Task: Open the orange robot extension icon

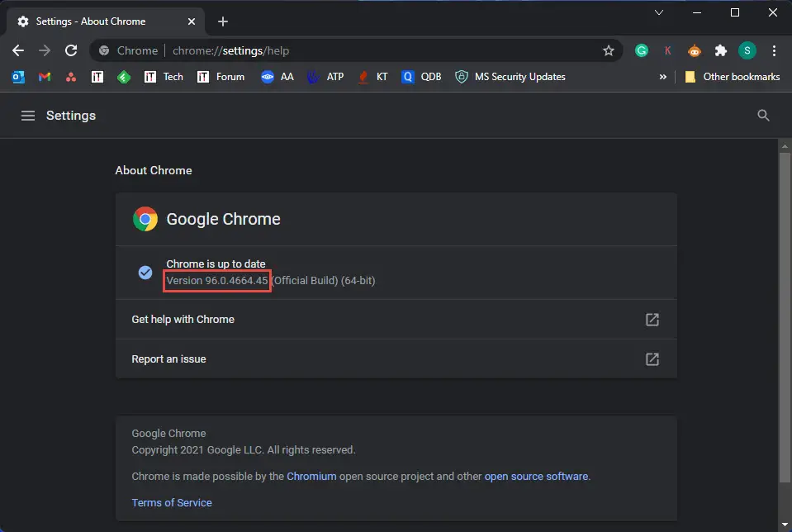Action: pyautogui.click(x=695, y=50)
